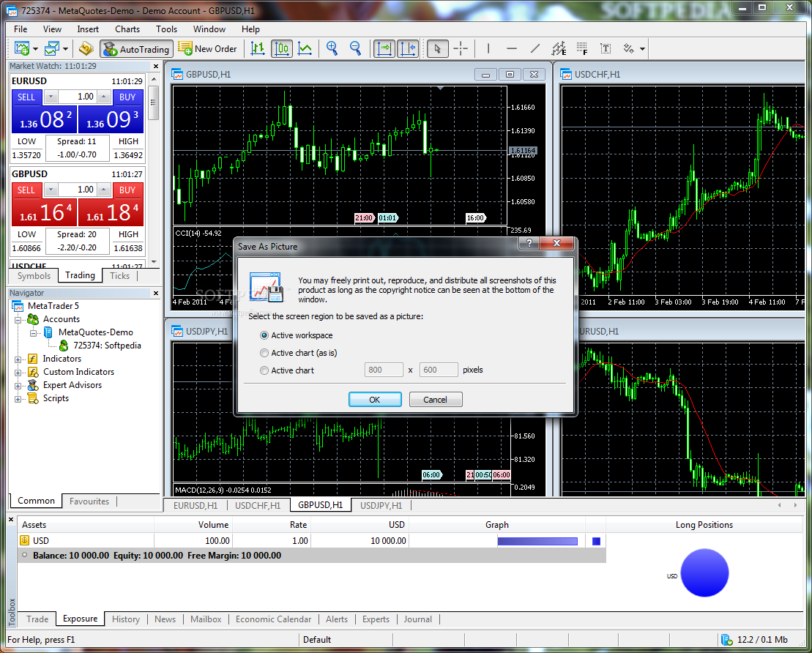Click the Zoom Out magnifier icon
812x653 pixels.
(x=355, y=48)
